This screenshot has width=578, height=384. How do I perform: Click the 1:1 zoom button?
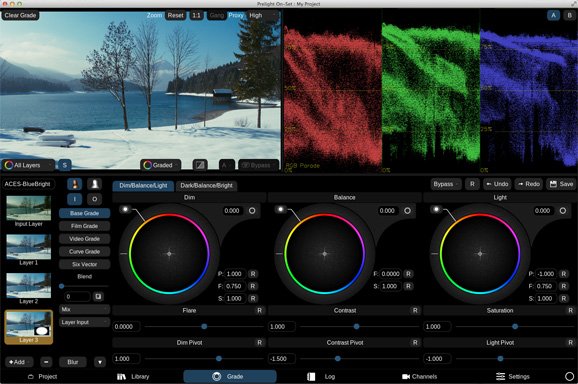(x=196, y=15)
